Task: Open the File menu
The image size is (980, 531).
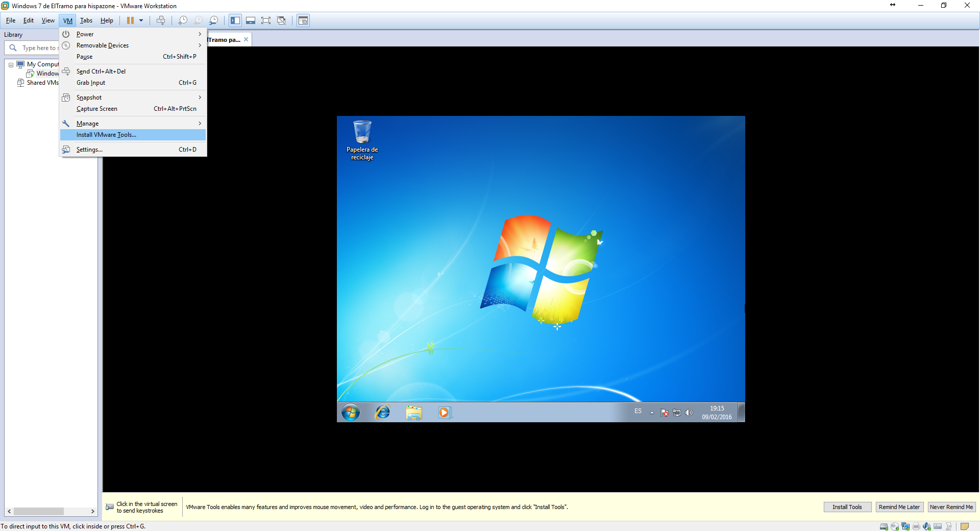Action: (11, 20)
